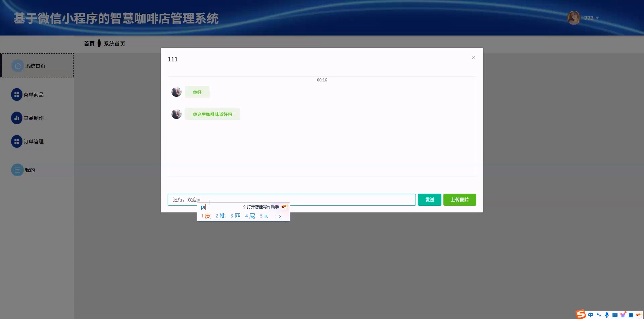This screenshot has height=319, width=644.
Task: Open the 菜单商品 sidebar menu
Action: click(33, 94)
